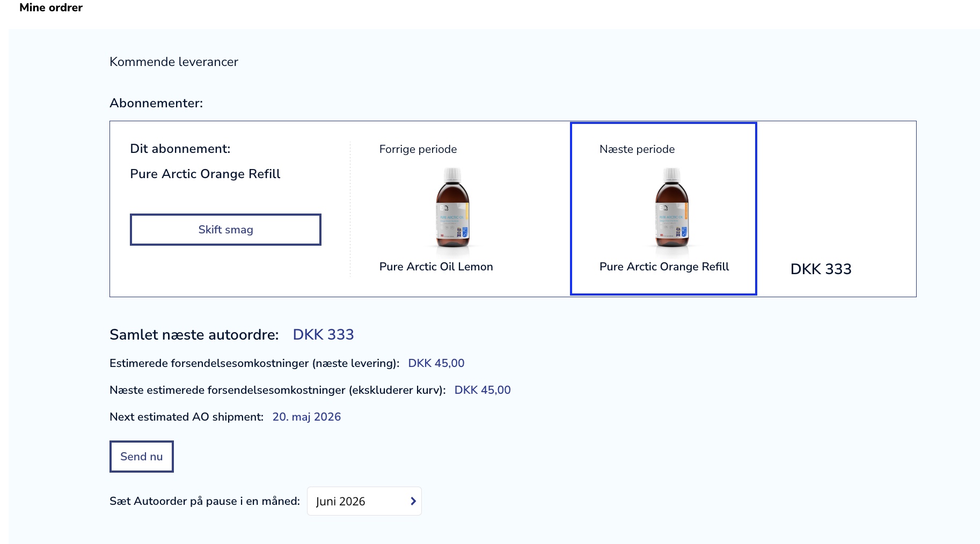Open the Juni 2026 pause month dropdown
The image size is (980, 544).
[364, 501]
